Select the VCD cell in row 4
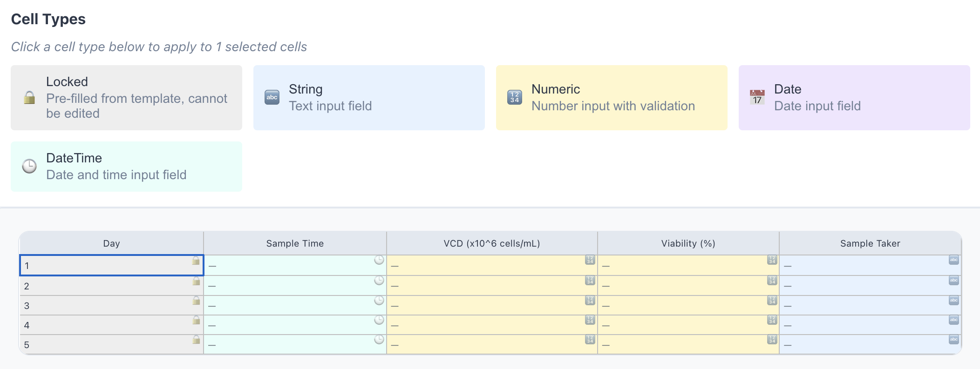The width and height of the screenshot is (980, 369). 492,325
